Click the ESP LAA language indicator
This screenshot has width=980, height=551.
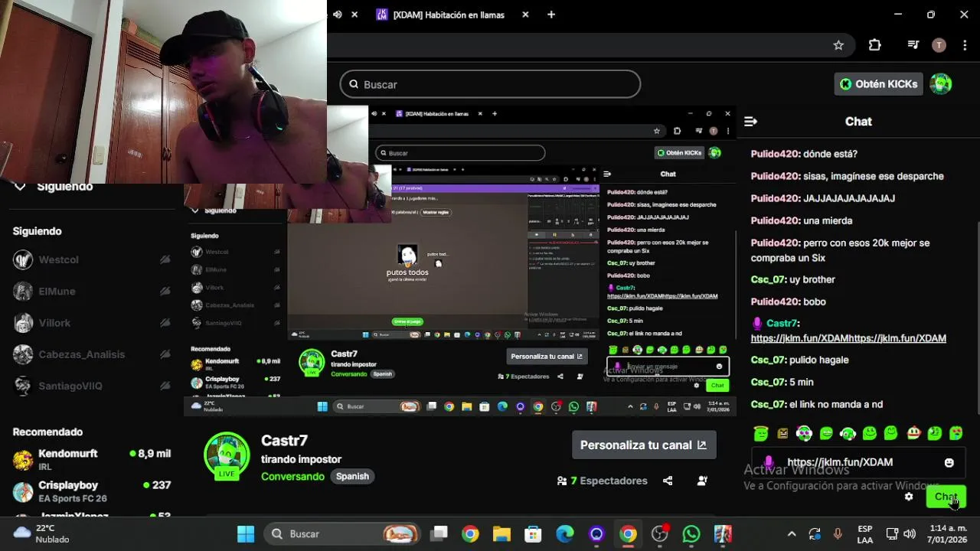click(x=864, y=533)
